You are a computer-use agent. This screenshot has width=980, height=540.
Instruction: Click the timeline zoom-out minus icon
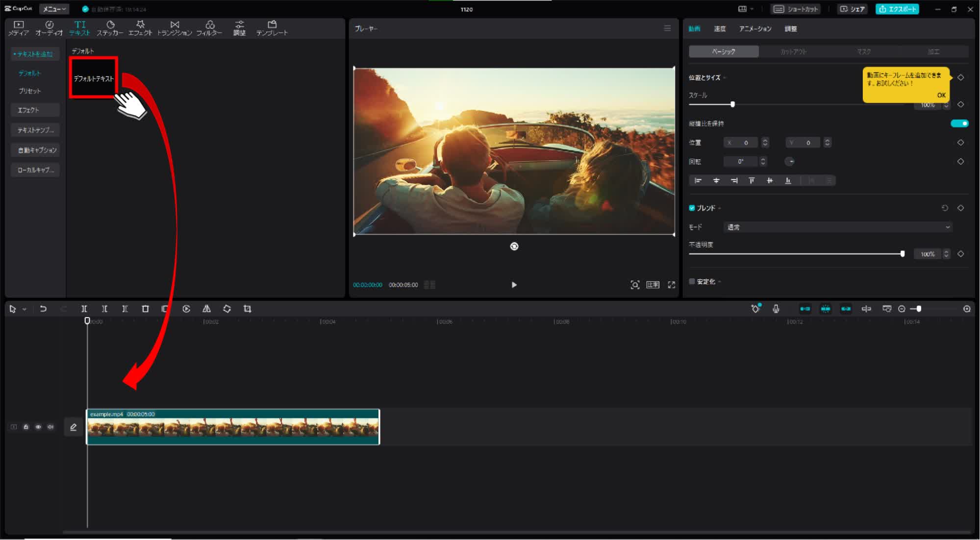(902, 309)
